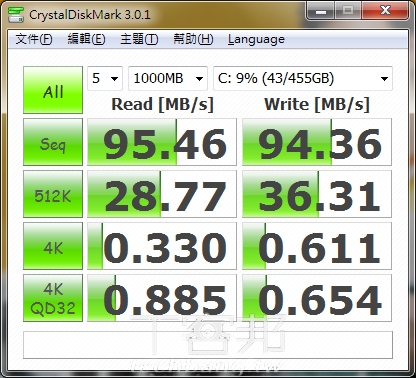Select the 4K QD32 write result 0.654
This screenshot has width=416, height=378.
point(317,298)
